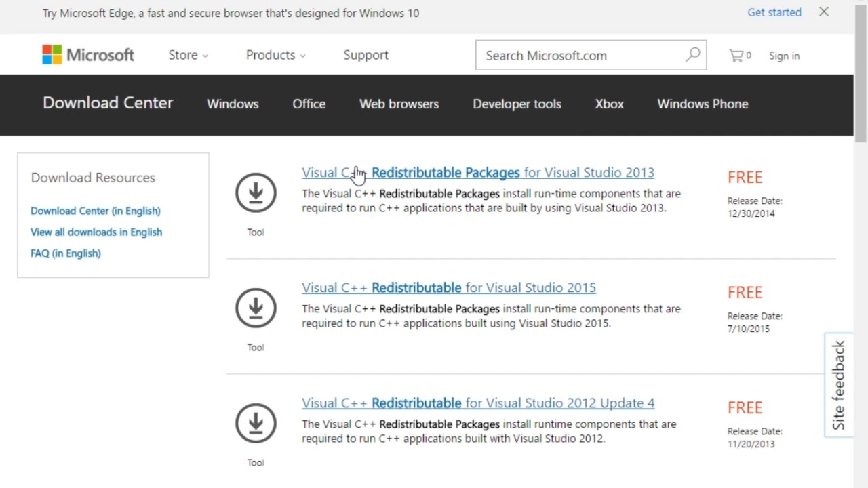Click the search magnifier icon
The height and width of the screenshot is (488, 868).
coord(692,55)
